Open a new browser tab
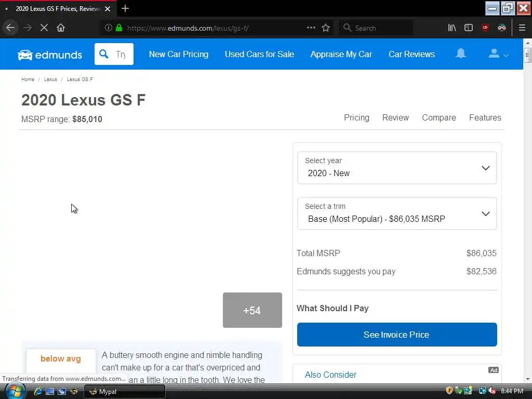Viewport: 532px width, 399px height. (125, 8)
